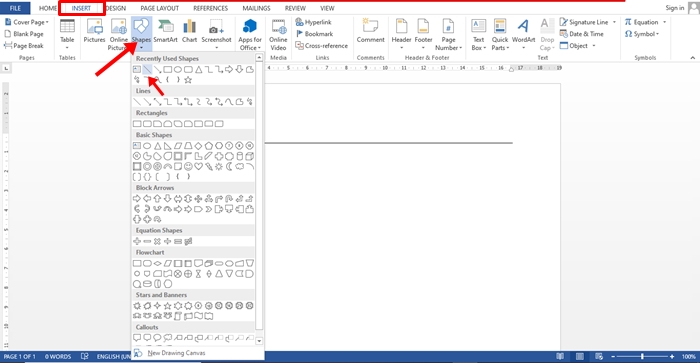Add a new Comment

tap(371, 31)
